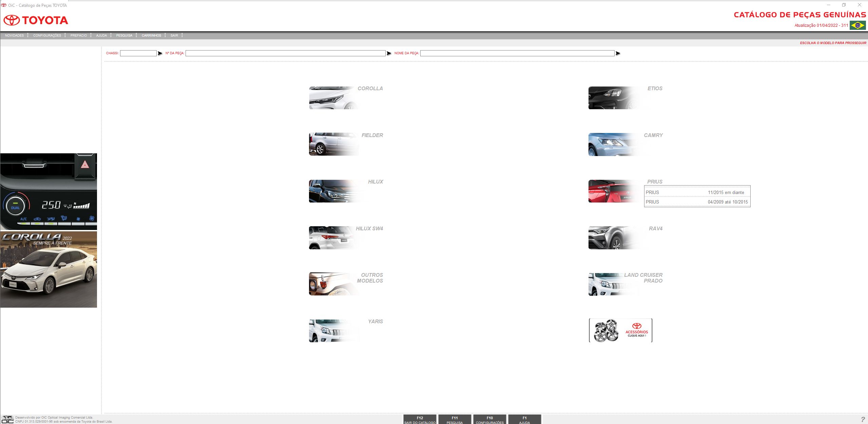Click F12 Sair do Catálogo button
The image size is (868, 424).
[420, 420]
